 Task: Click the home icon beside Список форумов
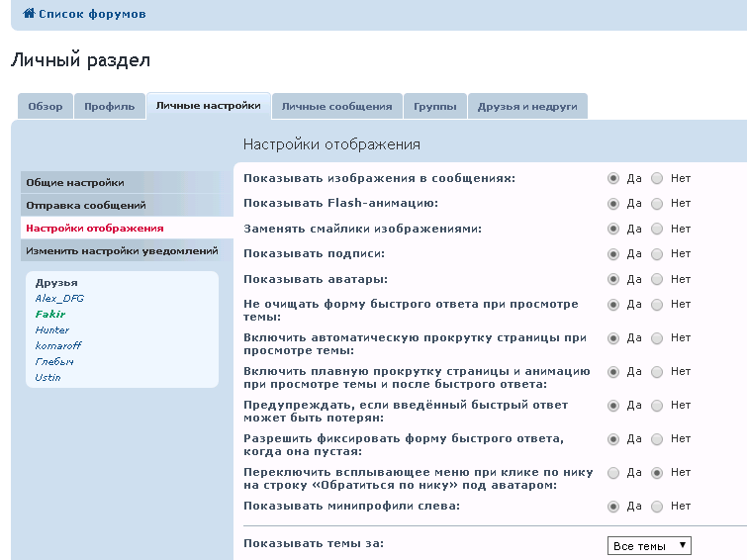coord(29,14)
